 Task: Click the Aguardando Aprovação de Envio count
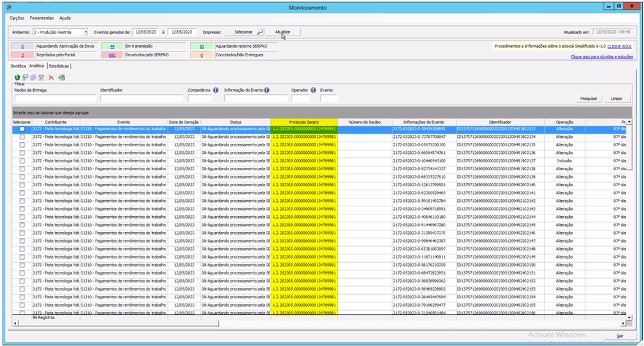pos(22,47)
